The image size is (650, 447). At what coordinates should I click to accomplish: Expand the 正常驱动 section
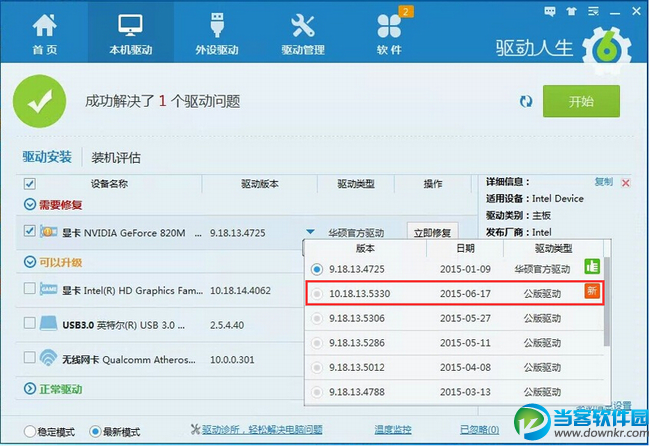point(29,389)
